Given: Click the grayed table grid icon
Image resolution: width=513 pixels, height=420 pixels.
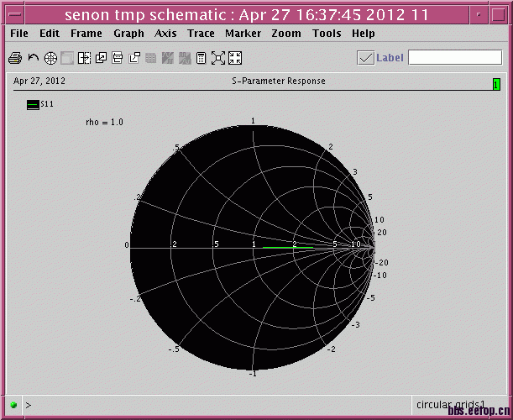Looking at the screenshot, I should (150, 58).
